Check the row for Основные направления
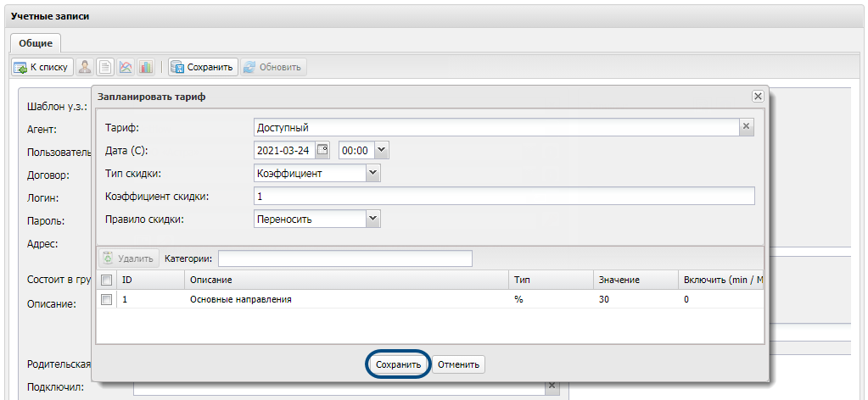The width and height of the screenshot is (868, 400). (106, 299)
